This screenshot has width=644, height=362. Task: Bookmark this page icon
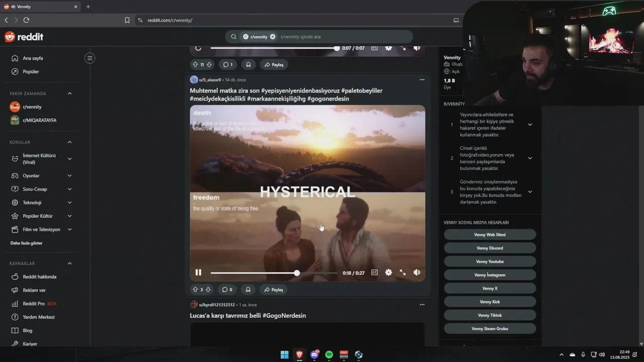coord(127,20)
